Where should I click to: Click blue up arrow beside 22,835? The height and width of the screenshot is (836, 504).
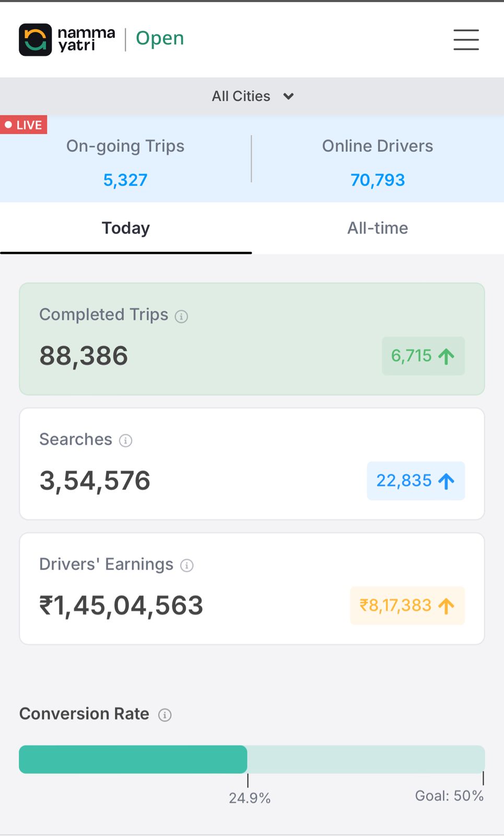[447, 481]
